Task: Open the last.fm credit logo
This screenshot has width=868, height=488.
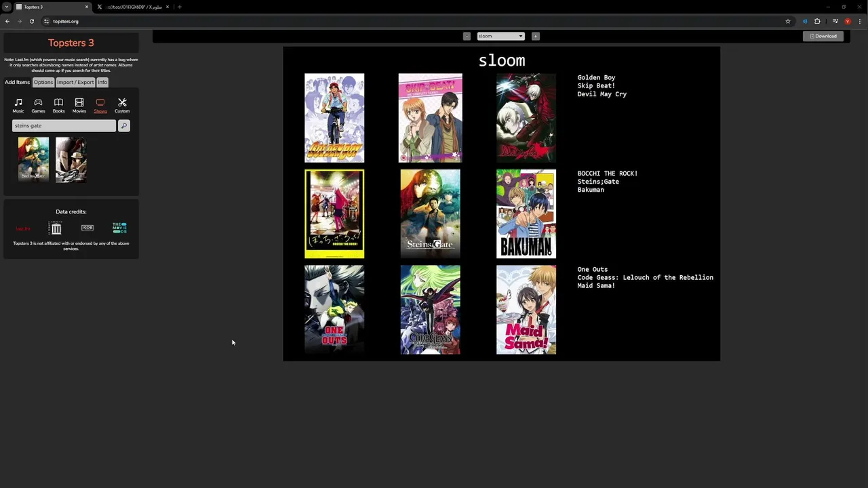Action: point(23,229)
